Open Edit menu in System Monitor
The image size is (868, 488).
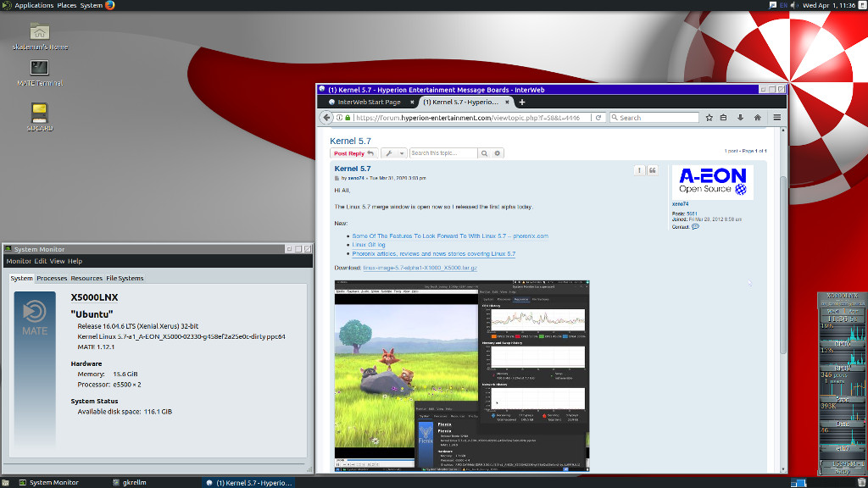41,261
